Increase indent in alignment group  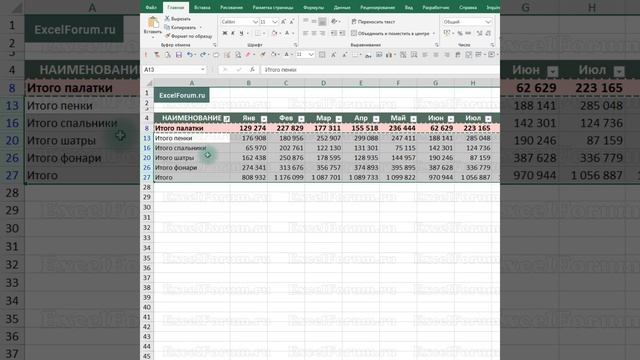[x=342, y=33]
